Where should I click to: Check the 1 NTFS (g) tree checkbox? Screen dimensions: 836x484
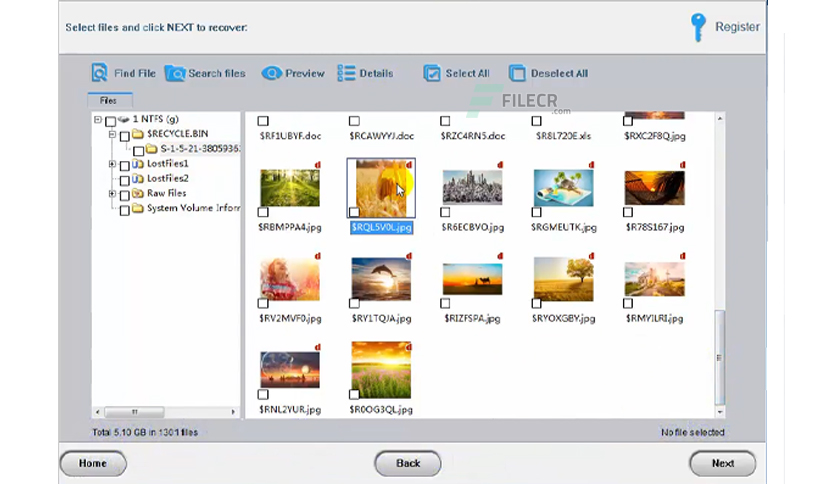point(110,121)
